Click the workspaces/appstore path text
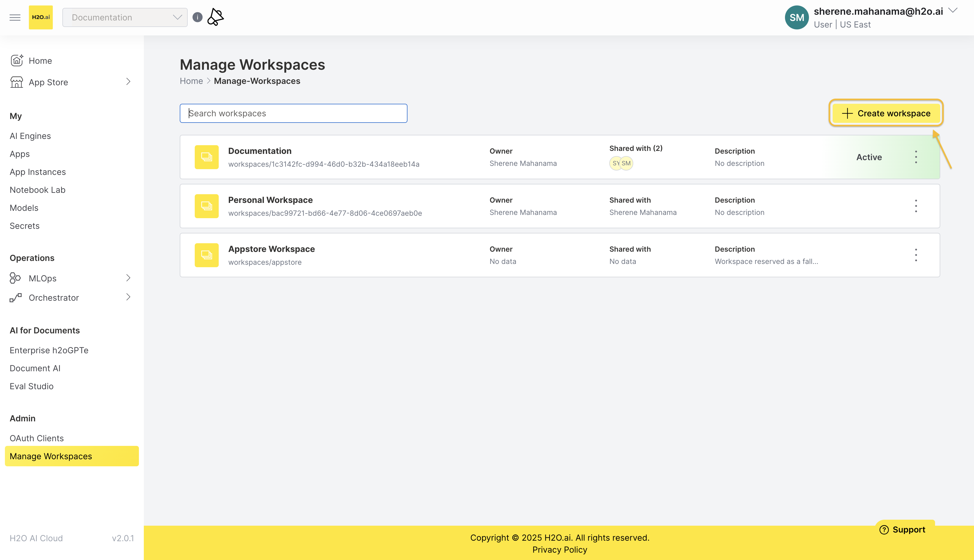Image resolution: width=974 pixels, height=560 pixels. pos(264,262)
